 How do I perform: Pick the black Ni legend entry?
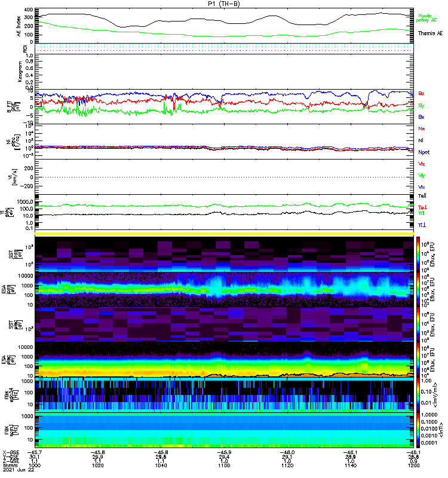(x=421, y=140)
